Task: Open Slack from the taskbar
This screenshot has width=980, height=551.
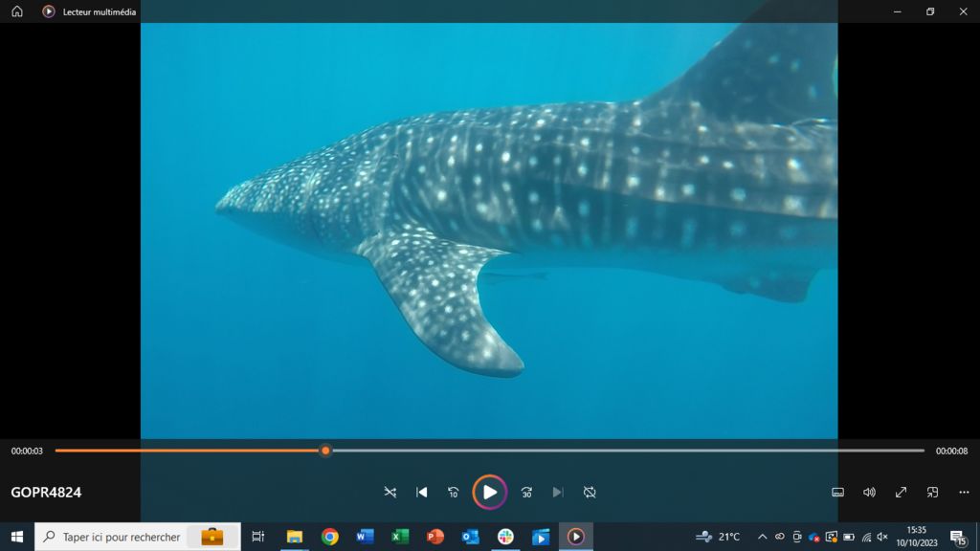Action: [505, 537]
